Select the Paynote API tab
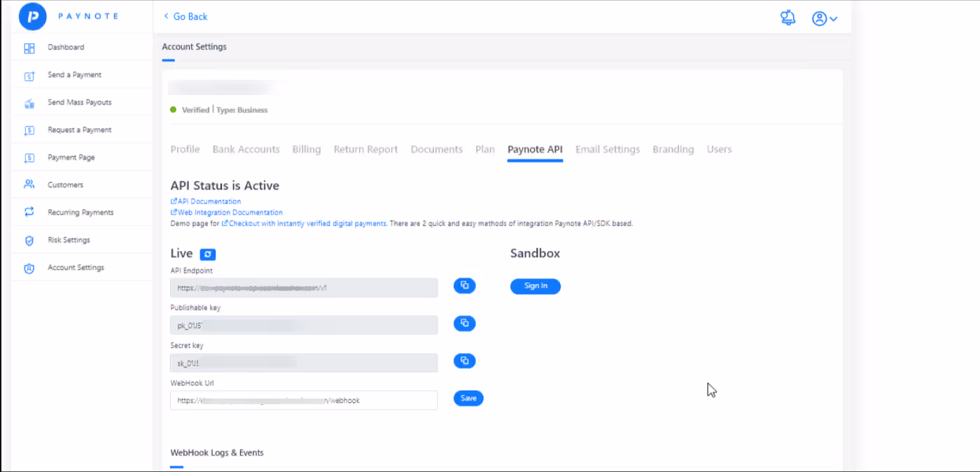 pyautogui.click(x=535, y=150)
